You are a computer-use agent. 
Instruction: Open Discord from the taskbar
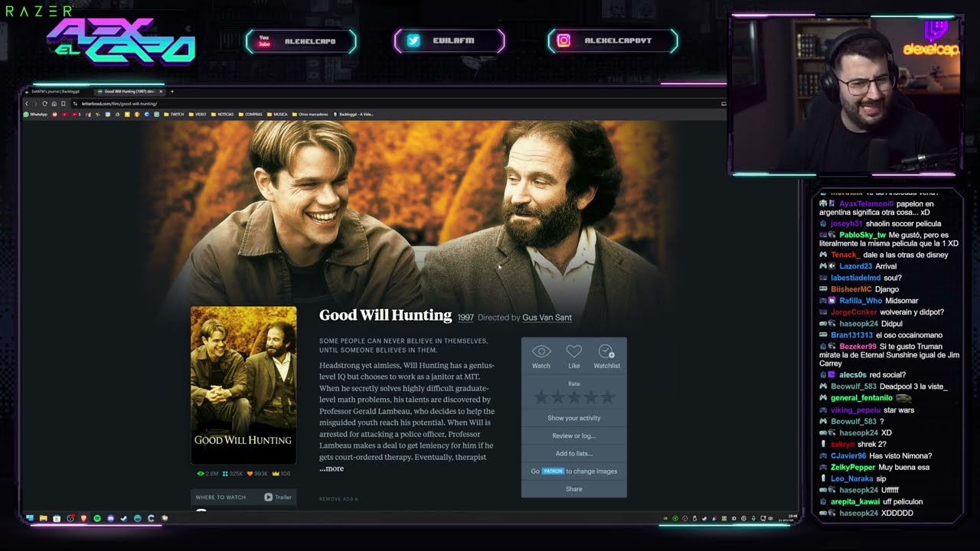pyautogui.click(x=111, y=518)
